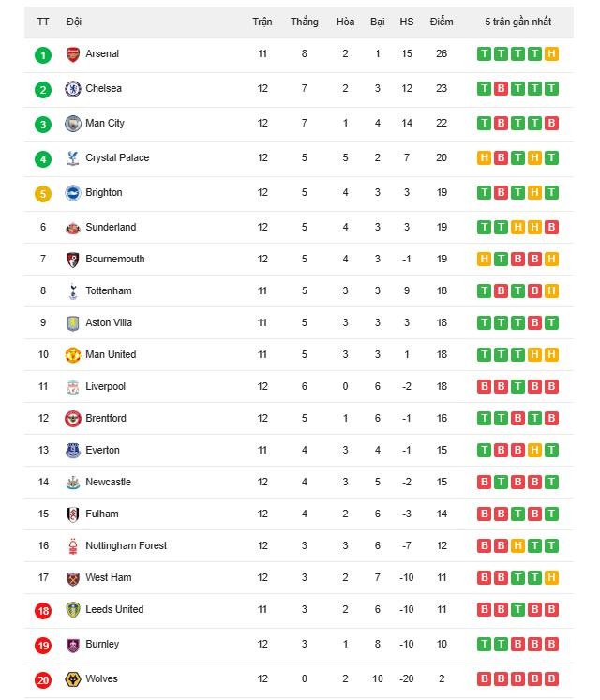This screenshot has height=700, width=600.
Task: Click the Leeds United crest icon
Action: 73,610
